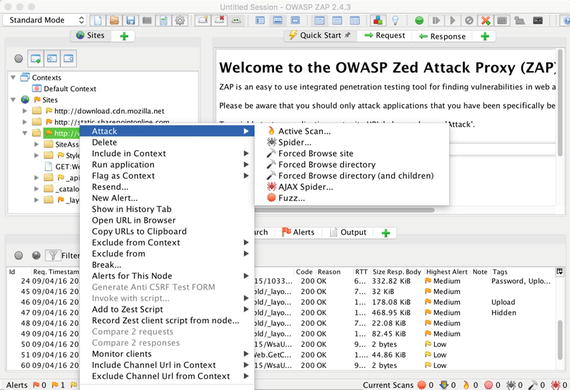Click the Highest Alert column header
This screenshot has height=390, width=570.
[x=447, y=272]
